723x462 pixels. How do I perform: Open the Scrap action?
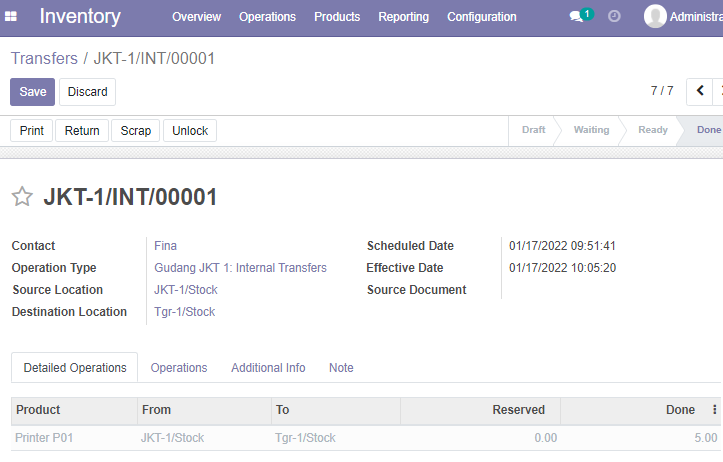(136, 130)
